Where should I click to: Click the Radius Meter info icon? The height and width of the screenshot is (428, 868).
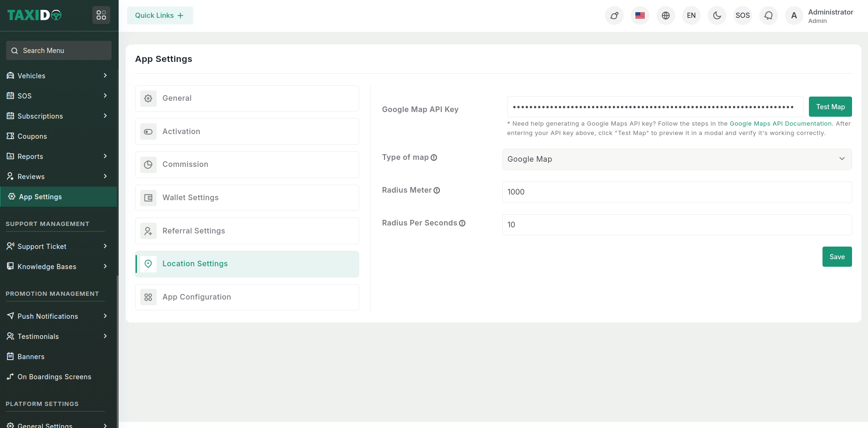click(437, 190)
